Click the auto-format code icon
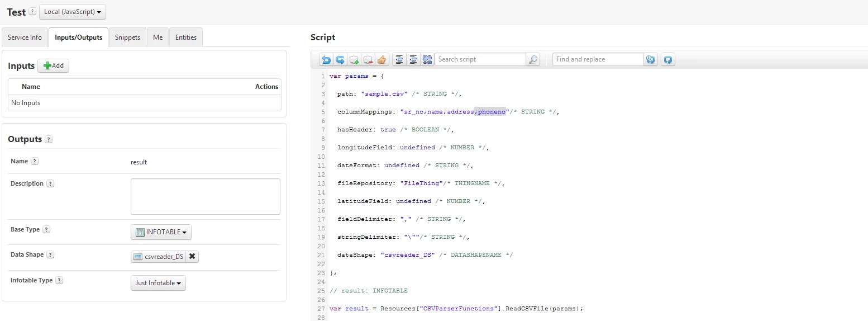 tap(427, 59)
